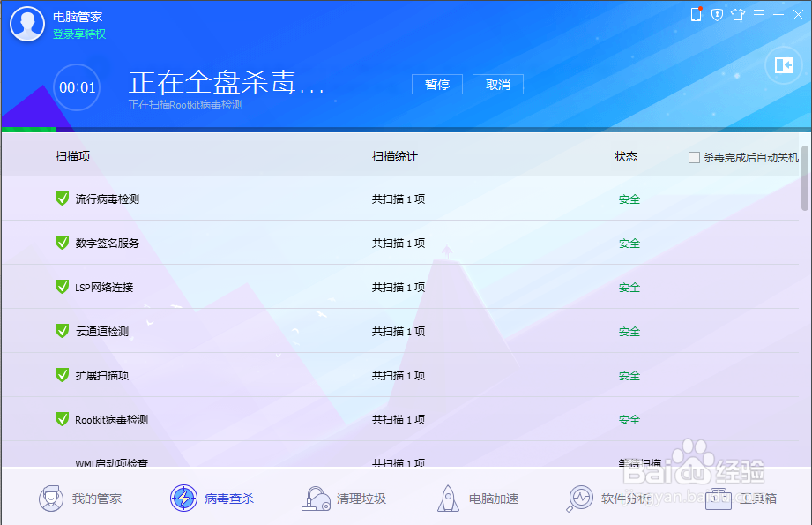Viewport: 812px width, 525px height.
Task: Click the 扫描统计 column header
Action: tap(395, 156)
